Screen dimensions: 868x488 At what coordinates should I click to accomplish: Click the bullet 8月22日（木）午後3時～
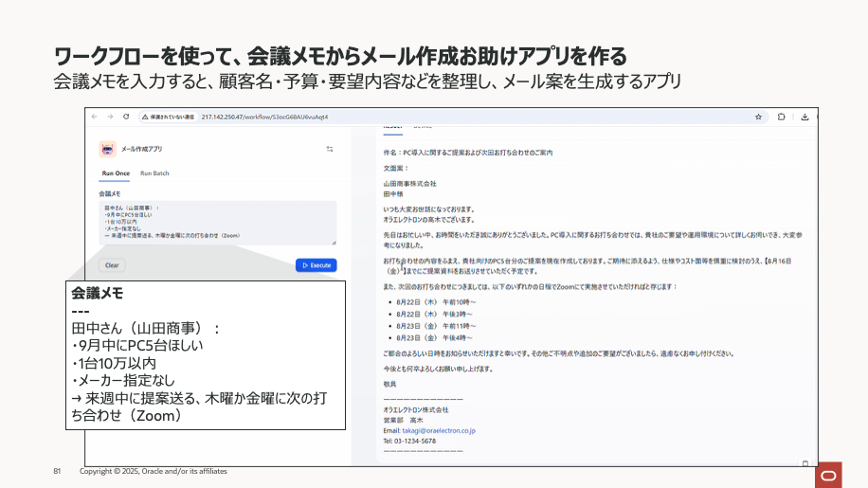434,314
